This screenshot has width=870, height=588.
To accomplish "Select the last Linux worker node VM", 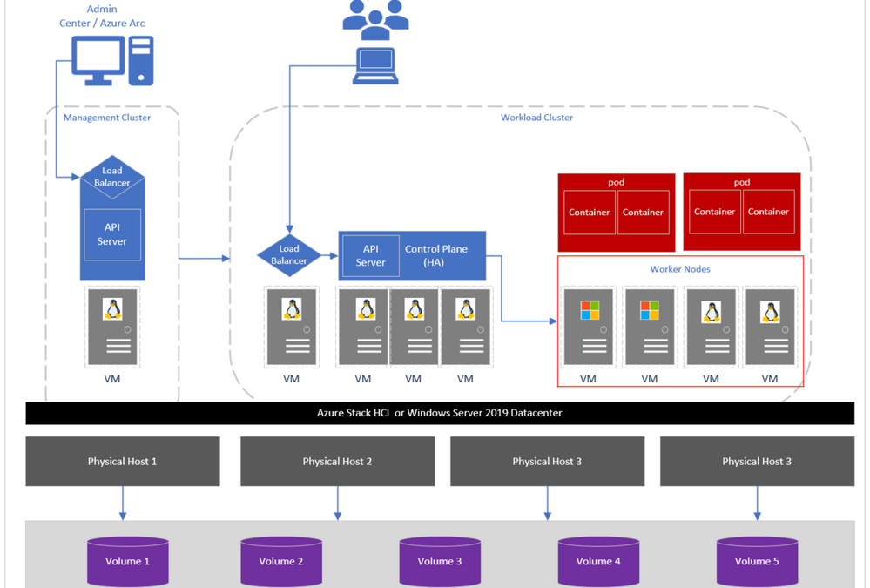I will click(770, 327).
